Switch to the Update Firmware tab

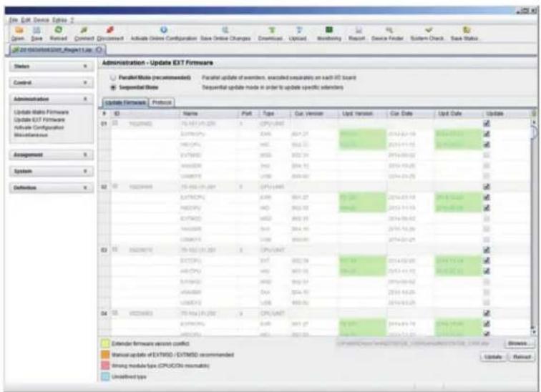point(125,102)
